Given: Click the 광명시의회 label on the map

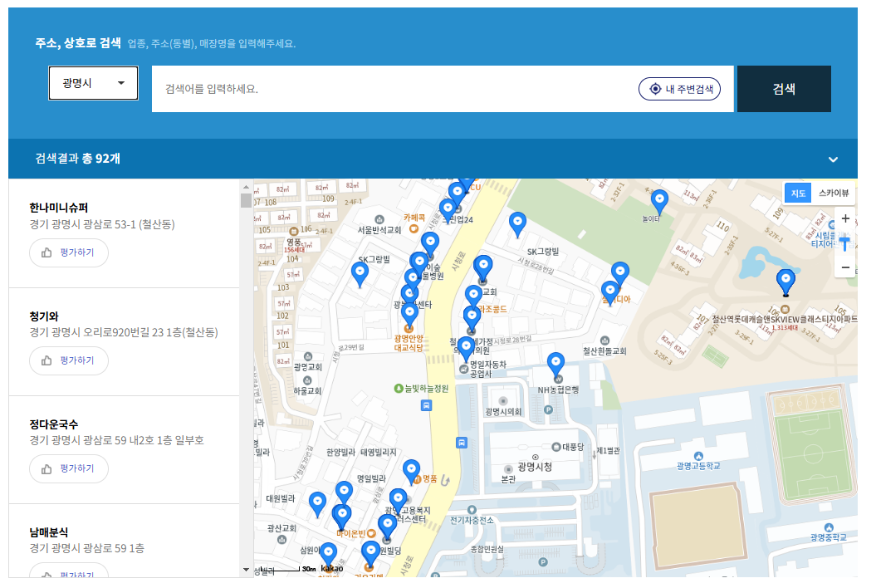Looking at the screenshot, I should [x=503, y=412].
